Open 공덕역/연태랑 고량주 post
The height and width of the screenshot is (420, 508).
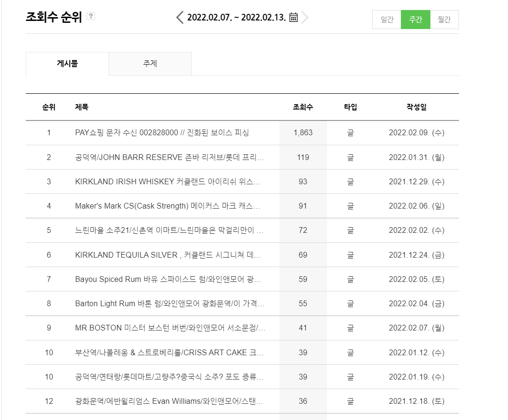pyautogui.click(x=169, y=377)
